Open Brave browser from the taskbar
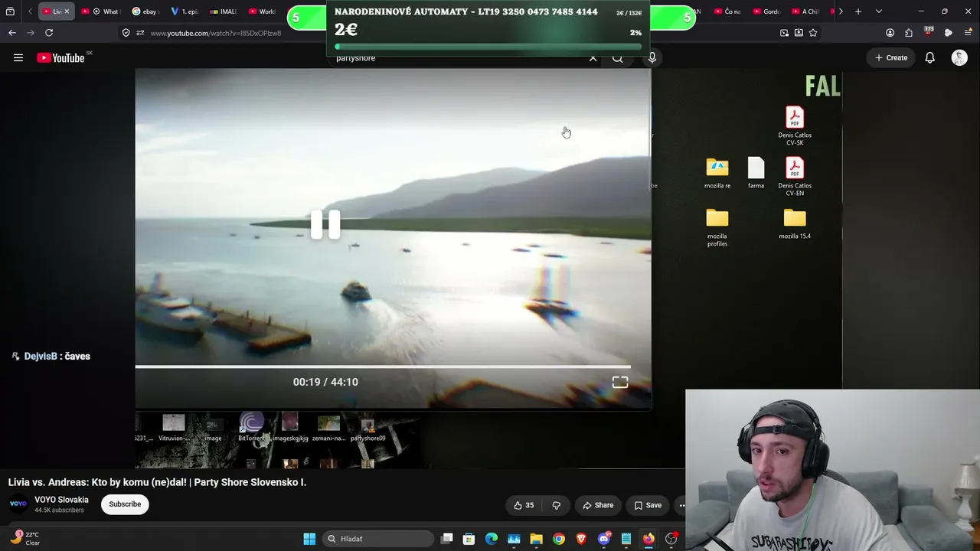980x551 pixels. (581, 539)
